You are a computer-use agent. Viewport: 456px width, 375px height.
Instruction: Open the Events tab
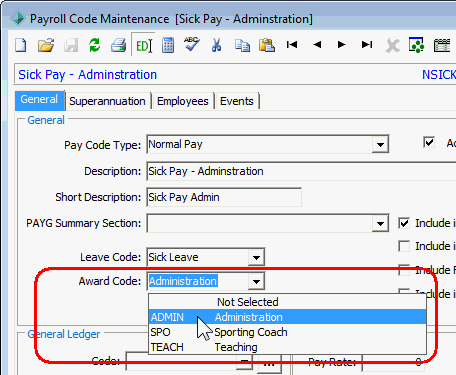point(237,101)
